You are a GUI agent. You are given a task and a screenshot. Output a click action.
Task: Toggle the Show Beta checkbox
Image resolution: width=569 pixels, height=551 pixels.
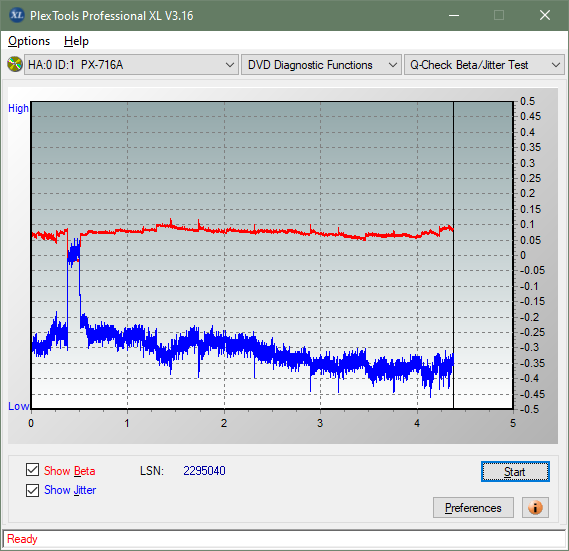tap(32, 469)
